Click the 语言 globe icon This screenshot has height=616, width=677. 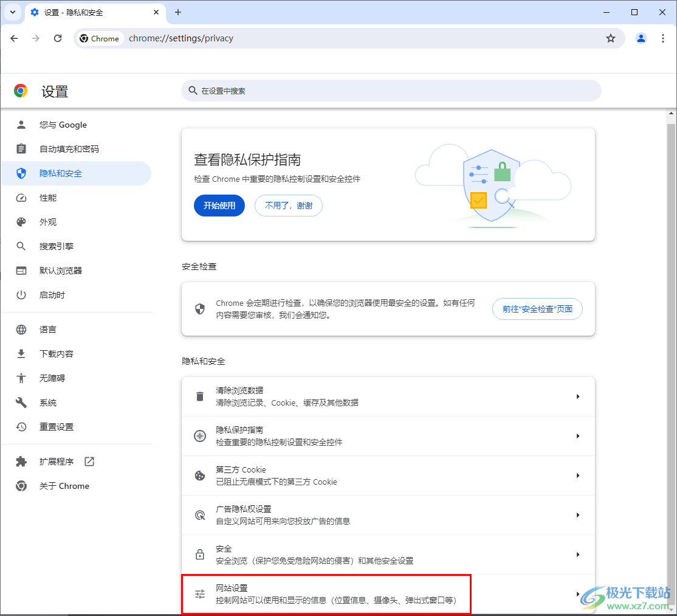click(21, 330)
